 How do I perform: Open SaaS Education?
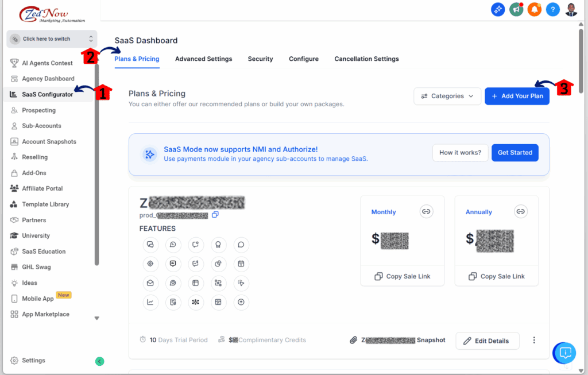44,252
